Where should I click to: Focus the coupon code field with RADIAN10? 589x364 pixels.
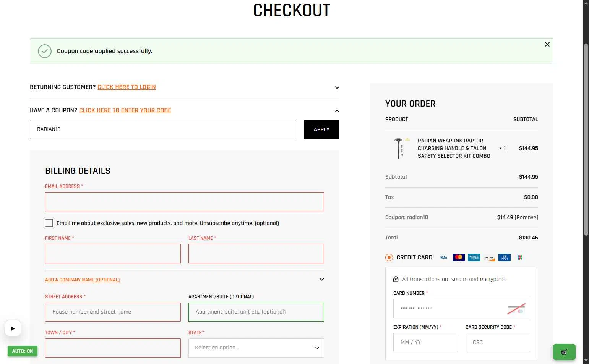coord(163,129)
